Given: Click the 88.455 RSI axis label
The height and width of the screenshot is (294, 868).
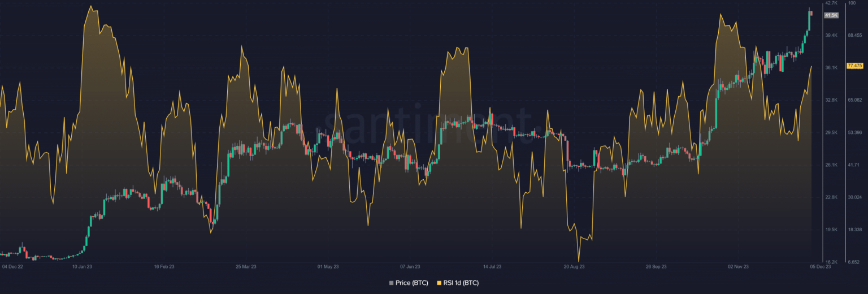Looking at the screenshot, I should click(854, 36).
